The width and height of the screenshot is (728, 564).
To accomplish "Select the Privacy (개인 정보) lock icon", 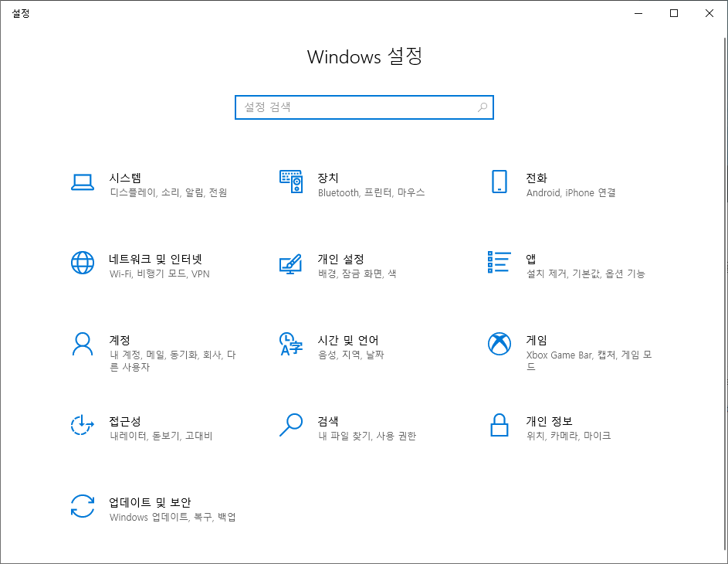I will (499, 425).
